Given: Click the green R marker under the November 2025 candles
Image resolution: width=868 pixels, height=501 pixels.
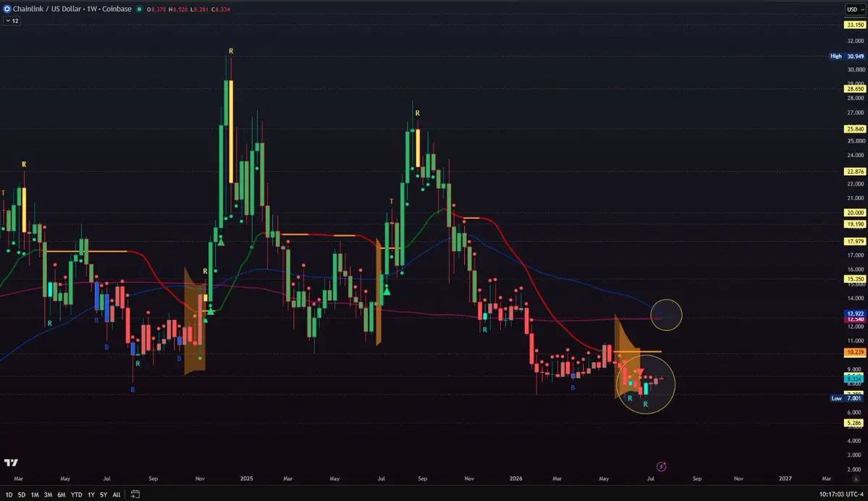Looking at the screenshot, I should tap(485, 330).
